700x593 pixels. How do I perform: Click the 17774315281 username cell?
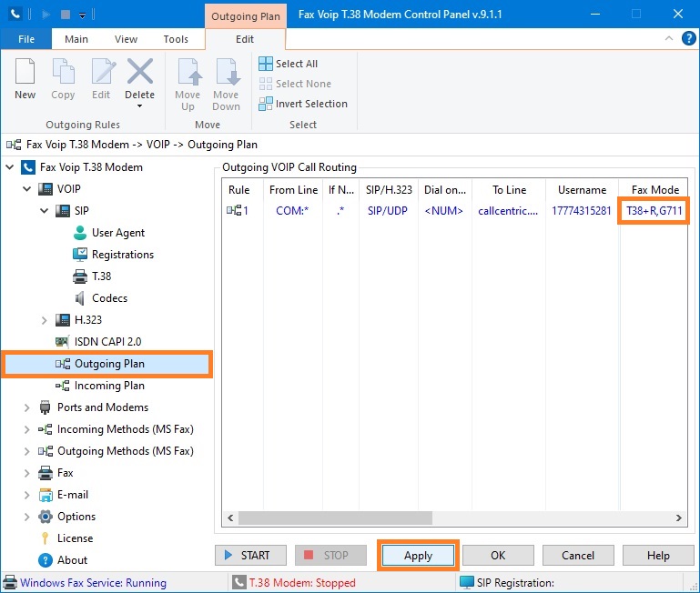tap(582, 211)
